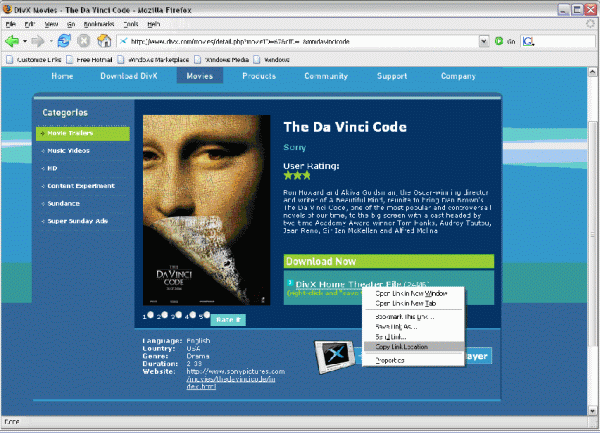Click the Da Vinci Code poster image
This screenshot has height=433, width=600.
pyautogui.click(x=207, y=210)
